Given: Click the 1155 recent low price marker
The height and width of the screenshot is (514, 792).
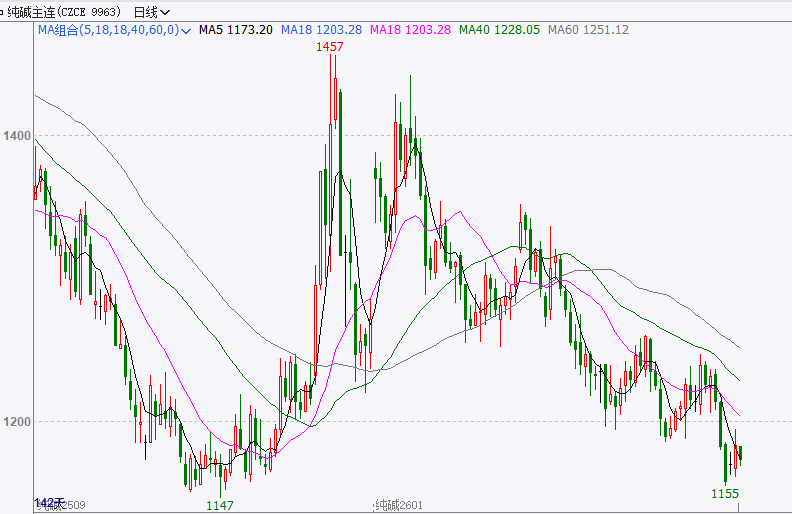Looking at the screenshot, I should 724,494.
